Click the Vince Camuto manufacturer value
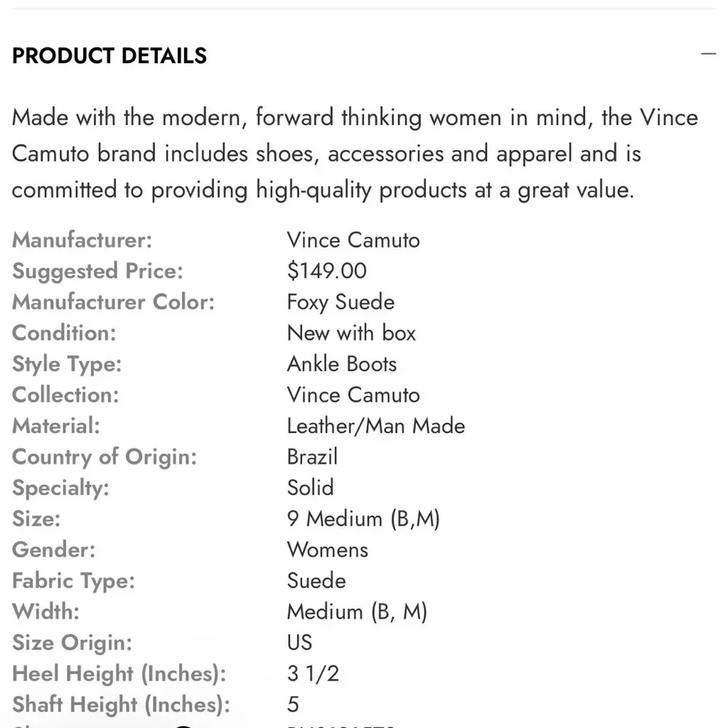The width and height of the screenshot is (728, 728). click(x=353, y=240)
